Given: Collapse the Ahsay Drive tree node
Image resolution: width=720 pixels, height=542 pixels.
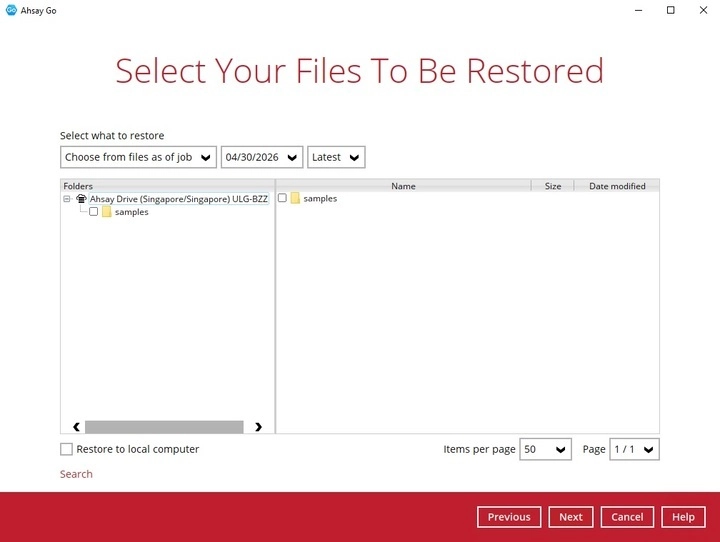Looking at the screenshot, I should [x=67, y=199].
